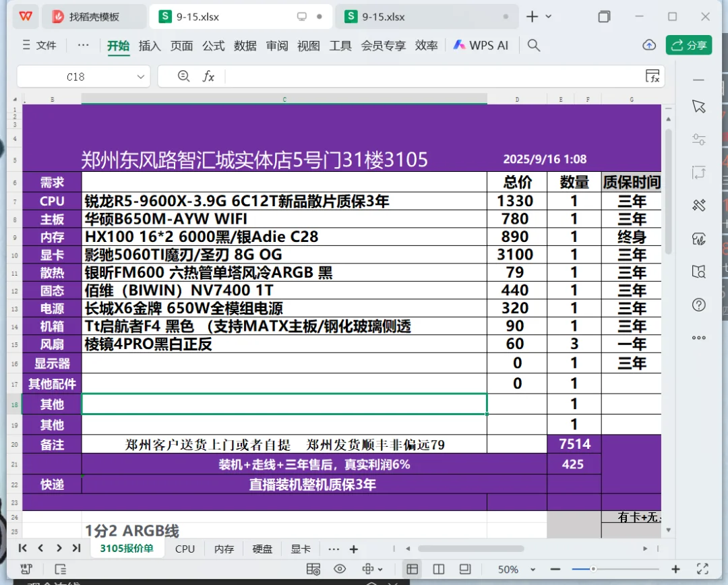This screenshot has height=585, width=728.
Task: Expand the 50% zoom level dropdown
Action: [x=533, y=569]
